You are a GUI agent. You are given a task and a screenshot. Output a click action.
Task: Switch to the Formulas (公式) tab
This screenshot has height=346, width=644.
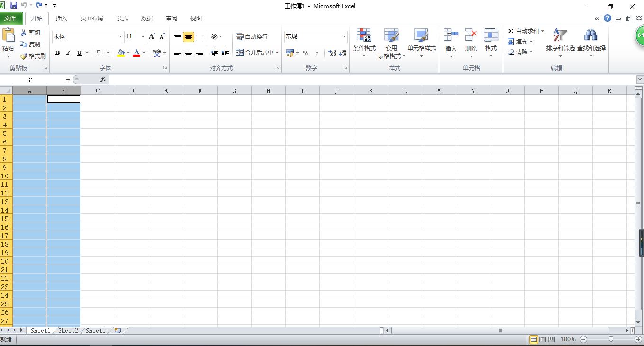pyautogui.click(x=122, y=18)
